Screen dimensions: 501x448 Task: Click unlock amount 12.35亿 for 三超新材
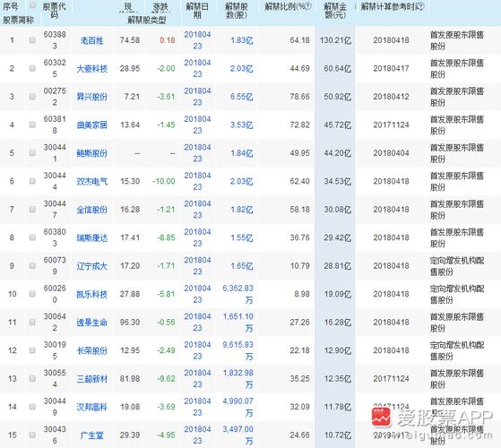pyautogui.click(x=337, y=378)
